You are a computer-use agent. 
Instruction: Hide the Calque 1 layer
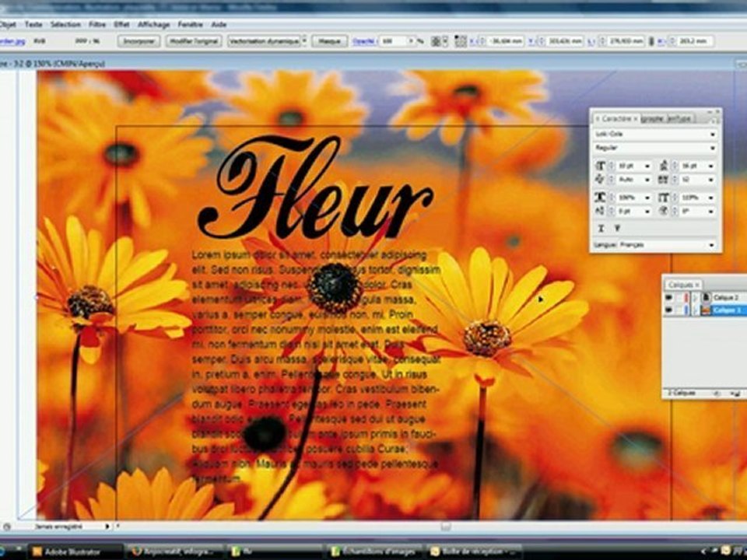point(669,310)
